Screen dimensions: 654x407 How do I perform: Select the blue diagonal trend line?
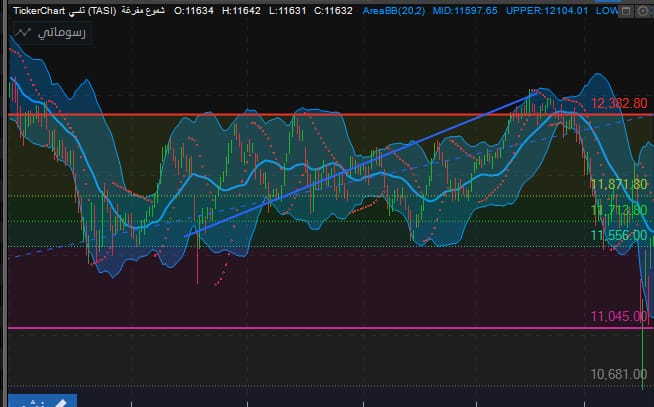pyautogui.click(x=360, y=166)
